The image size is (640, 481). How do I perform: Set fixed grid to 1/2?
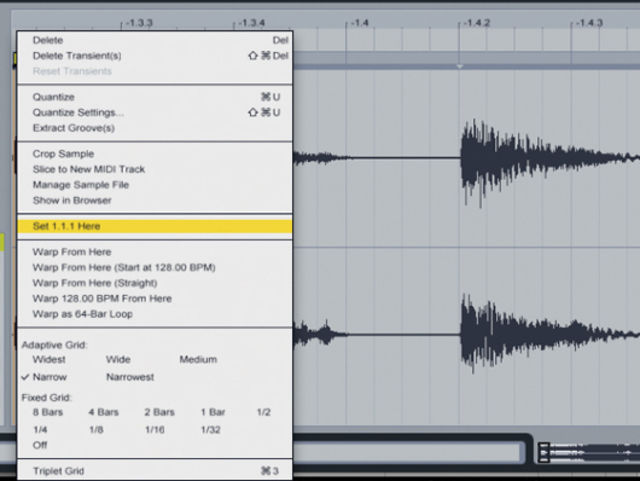(x=264, y=412)
